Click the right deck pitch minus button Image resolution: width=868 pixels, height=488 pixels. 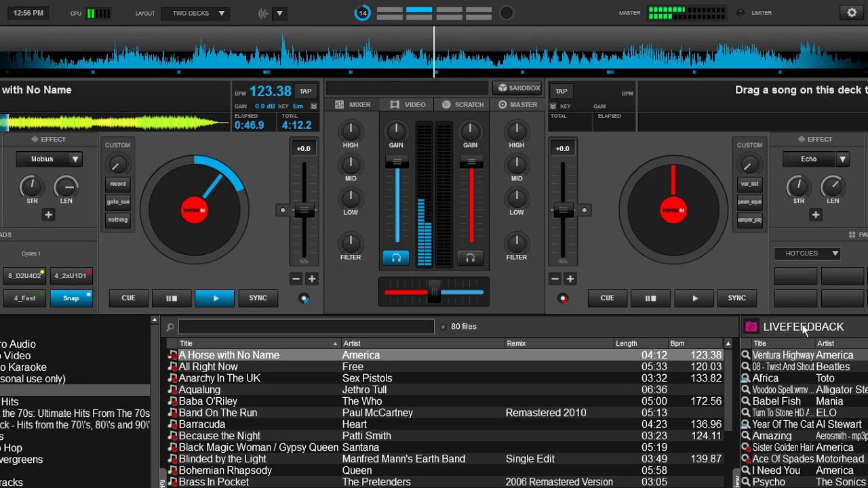click(x=555, y=279)
